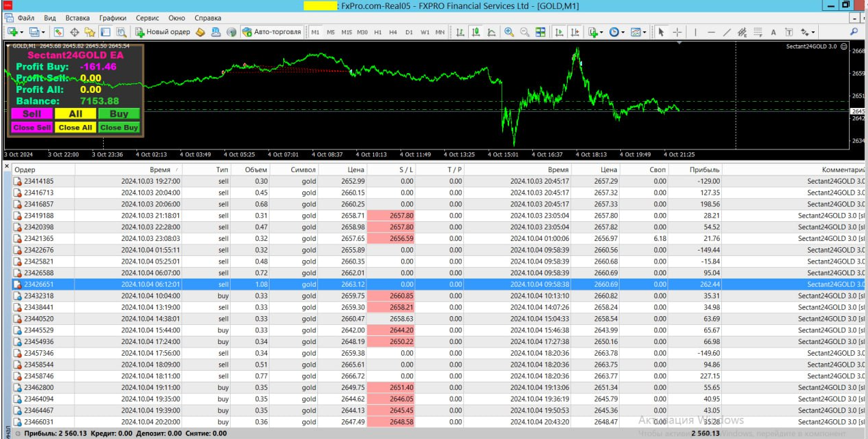Switch the chart to H1 timeframe
Viewport: 868px width, 439px height.
click(x=378, y=32)
